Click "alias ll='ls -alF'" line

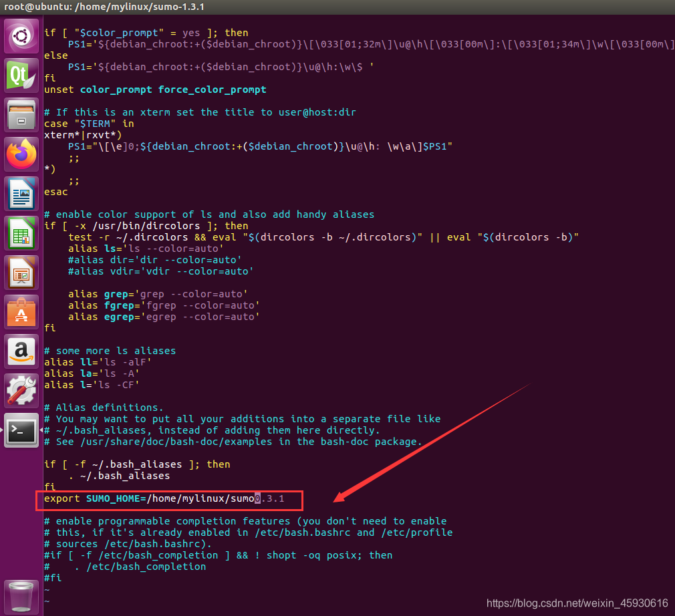click(98, 362)
